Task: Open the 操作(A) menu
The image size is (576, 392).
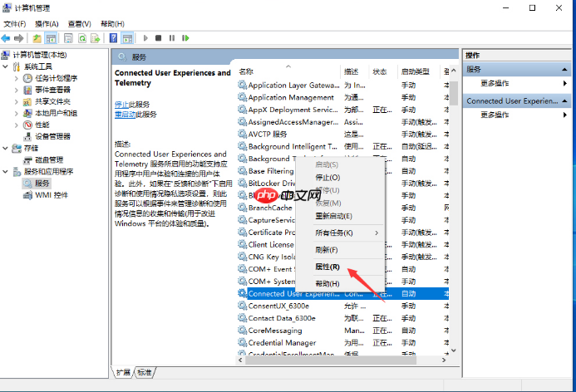Action: click(x=47, y=24)
